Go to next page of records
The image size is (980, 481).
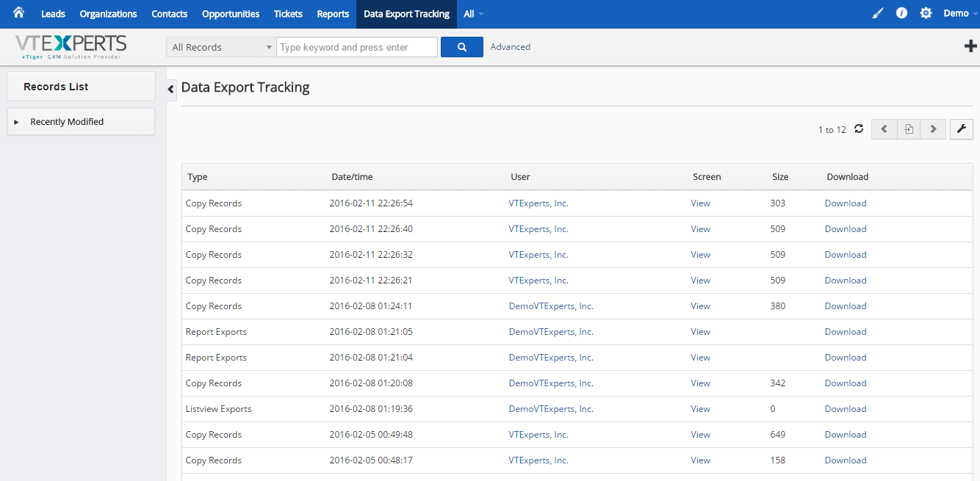click(x=933, y=129)
